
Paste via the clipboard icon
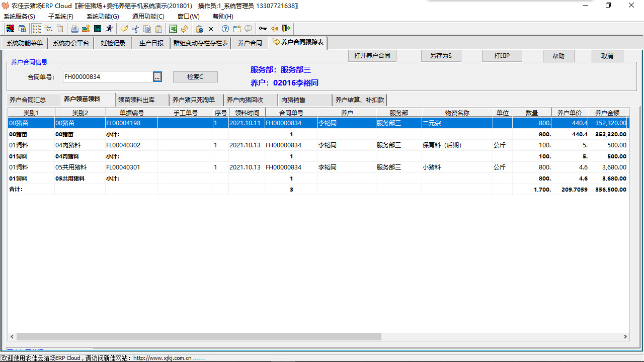click(158, 29)
